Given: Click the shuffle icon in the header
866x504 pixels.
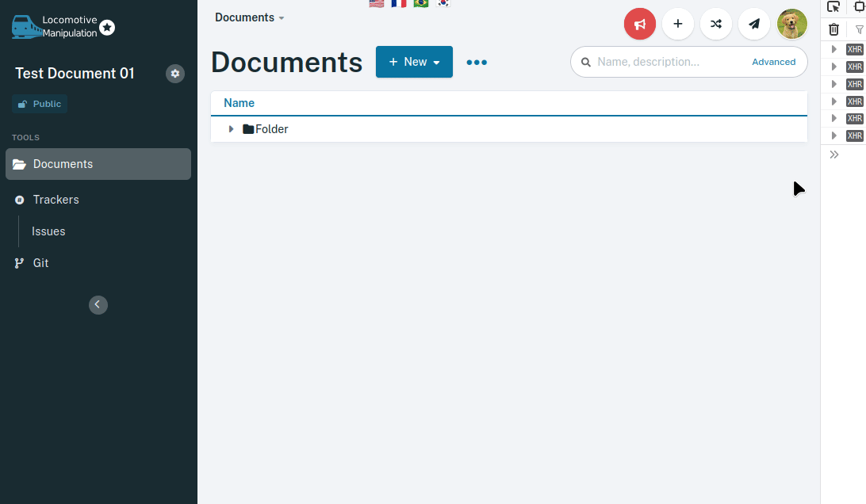Looking at the screenshot, I should tap(716, 24).
